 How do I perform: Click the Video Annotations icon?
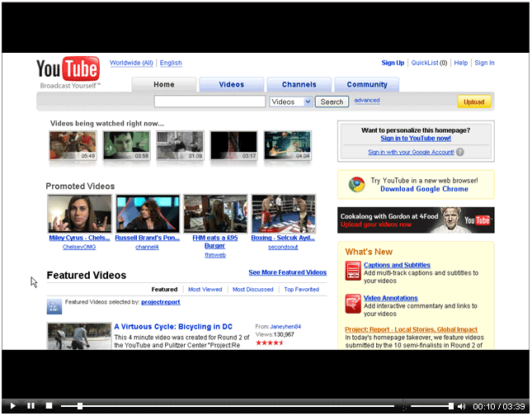353,304
